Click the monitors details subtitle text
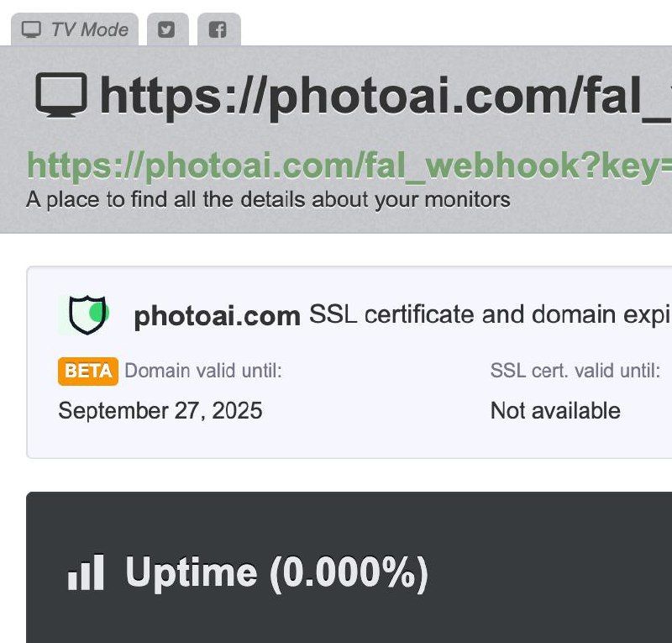This screenshot has width=672, height=643. [268, 200]
